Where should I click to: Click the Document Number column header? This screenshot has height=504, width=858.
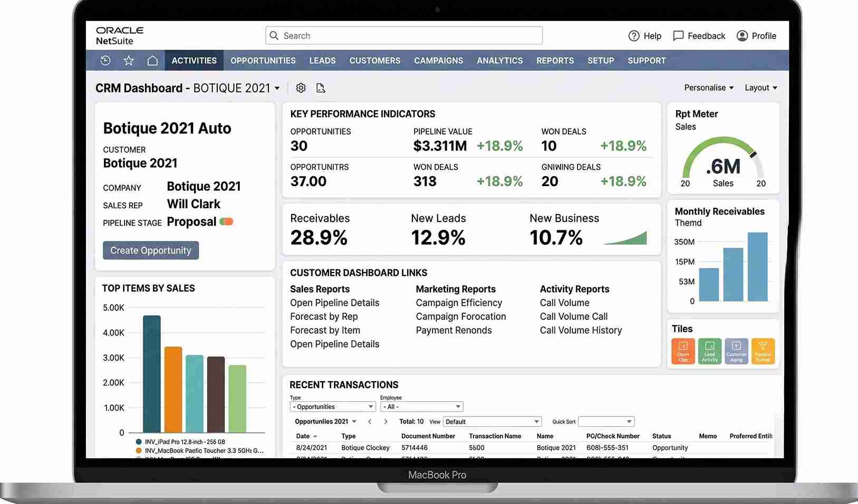pyautogui.click(x=428, y=437)
